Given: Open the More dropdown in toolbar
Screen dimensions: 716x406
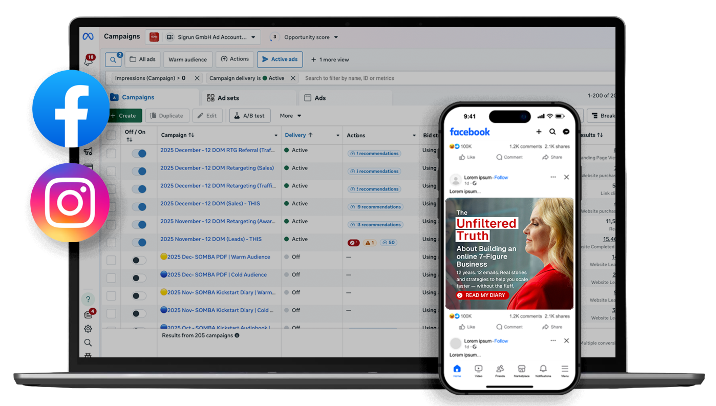Looking at the screenshot, I should click(x=290, y=116).
